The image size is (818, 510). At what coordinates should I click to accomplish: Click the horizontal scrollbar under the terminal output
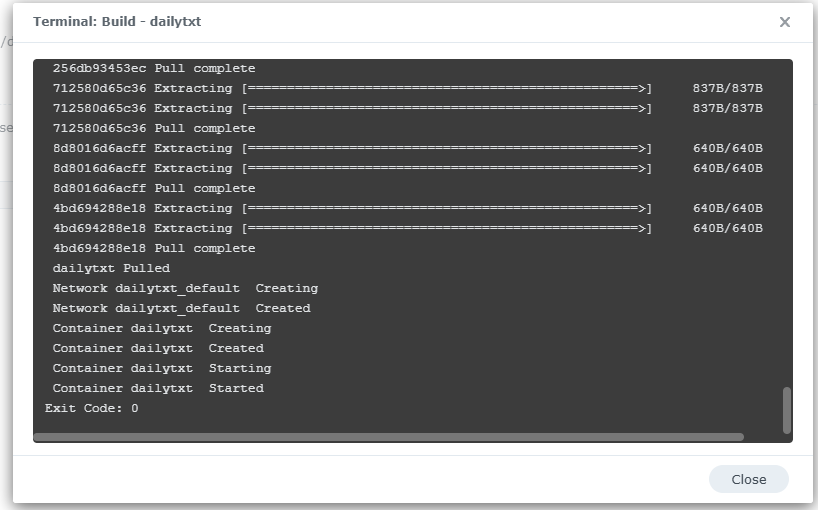pos(388,437)
